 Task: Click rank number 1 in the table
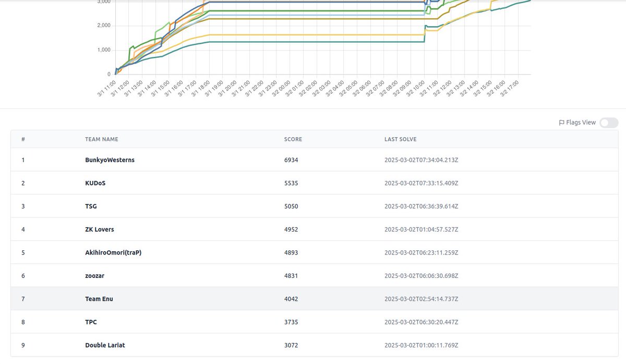coord(23,160)
